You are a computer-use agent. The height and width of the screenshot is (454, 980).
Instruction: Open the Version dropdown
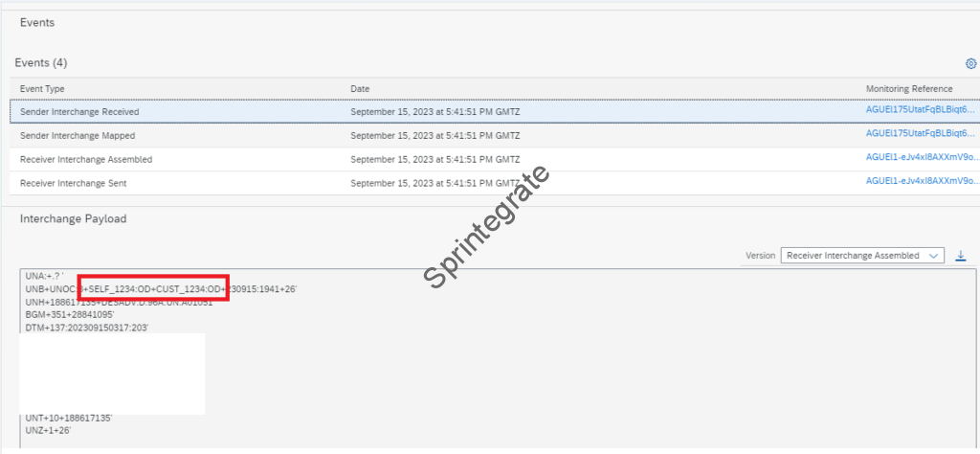coord(862,256)
